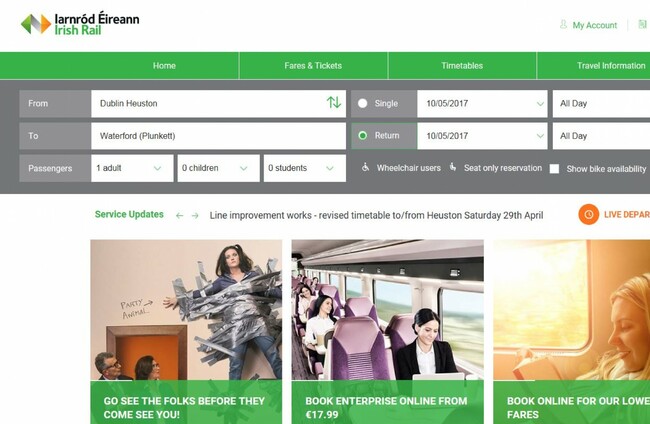Image resolution: width=650 pixels, height=424 pixels.
Task: Select the Return journey radio button
Action: pyautogui.click(x=363, y=136)
